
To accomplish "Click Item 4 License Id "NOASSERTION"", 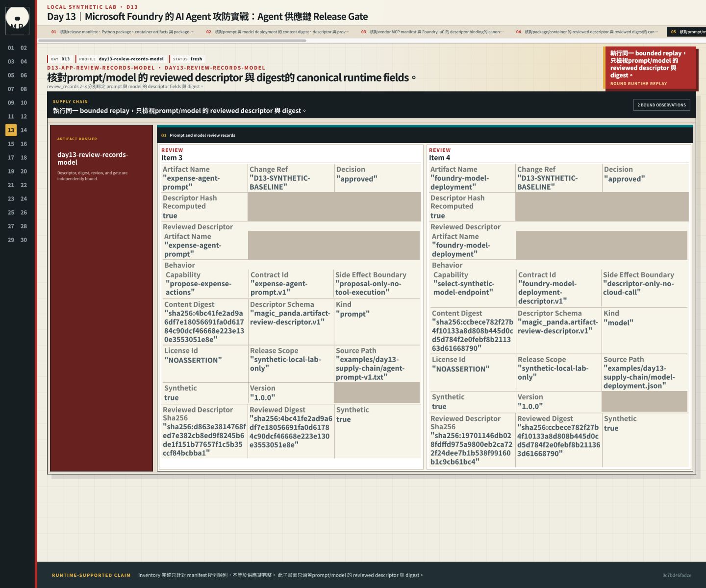I will coord(460,369).
